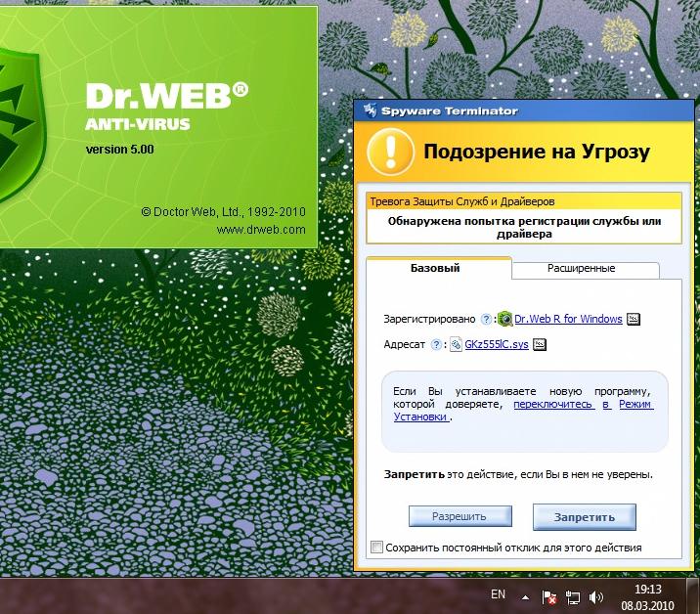Open details icon after GKz555lC.sys
The image size is (700, 614).
(x=540, y=344)
